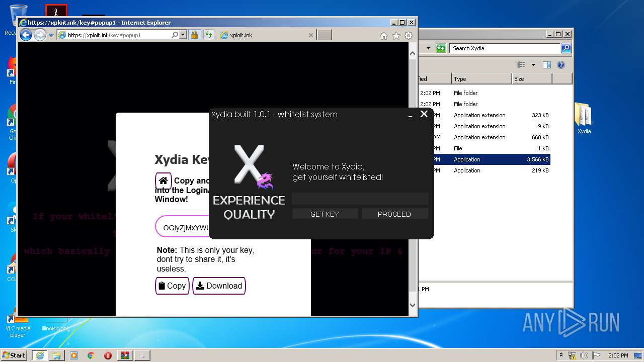
Task: Close the Xydia whitelist window
Action: tap(424, 114)
